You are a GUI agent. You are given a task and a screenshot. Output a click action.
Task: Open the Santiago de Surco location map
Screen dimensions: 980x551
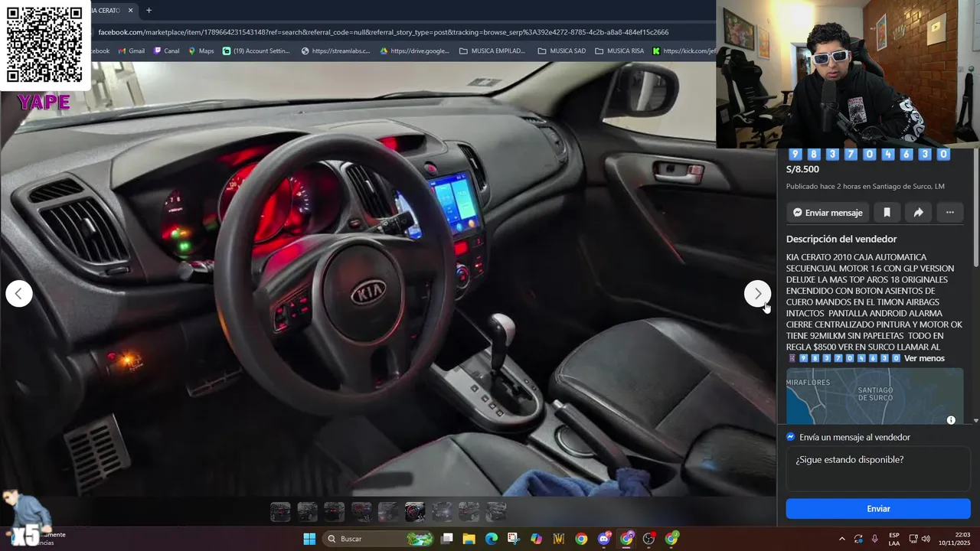point(874,396)
